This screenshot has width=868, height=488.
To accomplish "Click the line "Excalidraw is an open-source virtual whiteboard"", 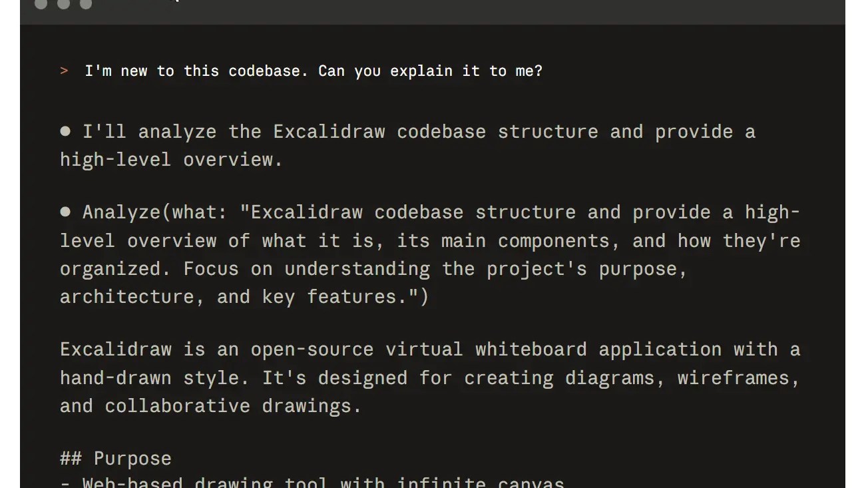I will coord(430,350).
